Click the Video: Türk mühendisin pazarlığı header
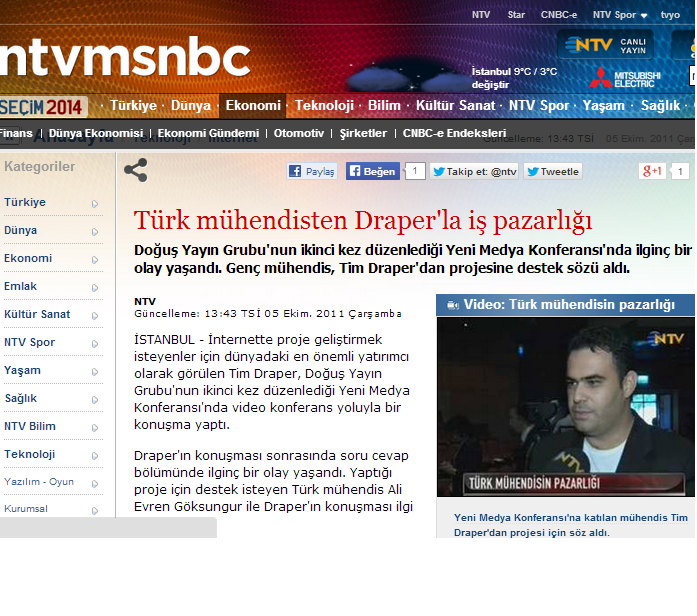The width and height of the screenshot is (697, 616). point(565,305)
